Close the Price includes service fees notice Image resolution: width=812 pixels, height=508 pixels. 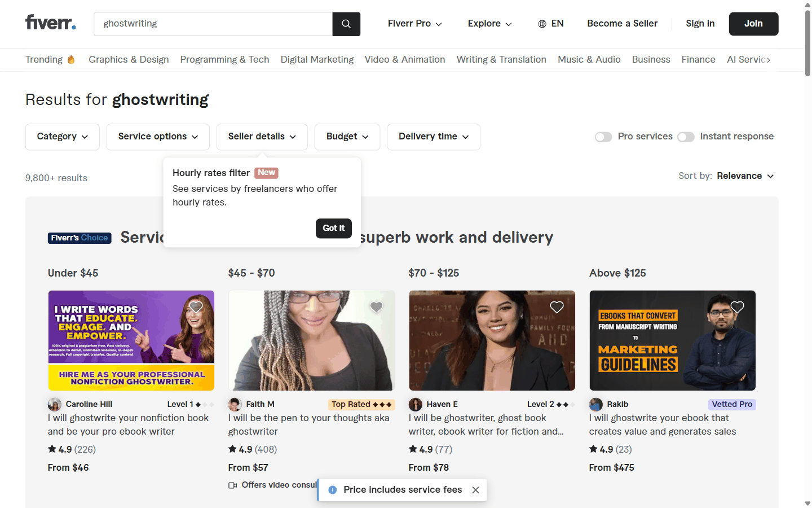(x=475, y=490)
